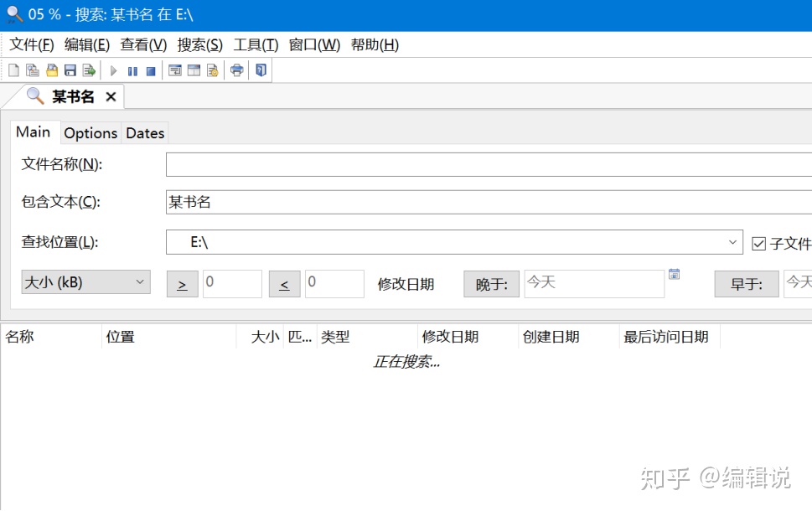Switch to the Options tab

tap(91, 133)
